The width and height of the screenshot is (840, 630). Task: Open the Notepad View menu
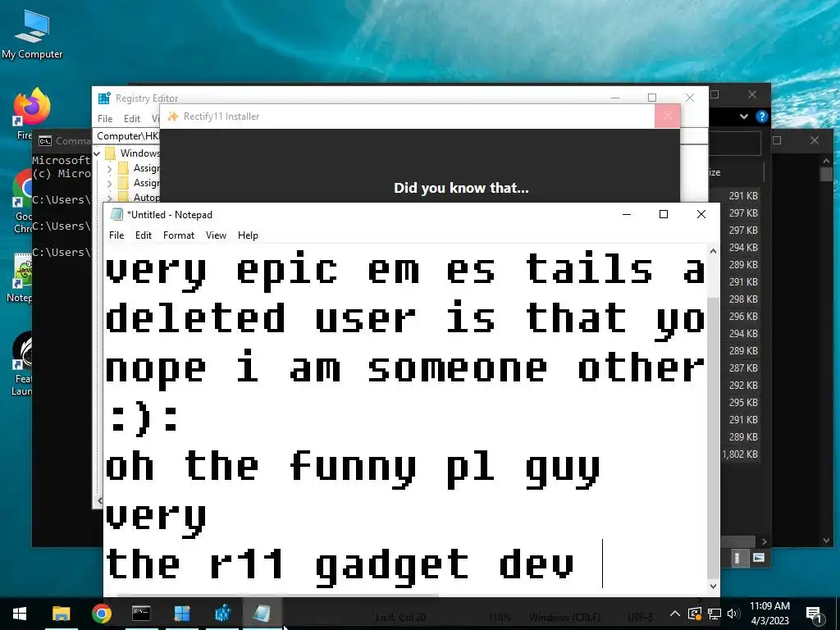click(x=216, y=235)
